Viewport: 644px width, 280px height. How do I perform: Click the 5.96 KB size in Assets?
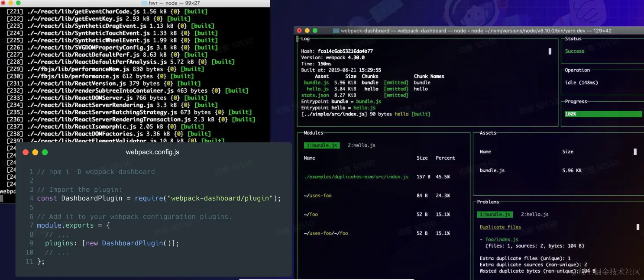[572, 171]
